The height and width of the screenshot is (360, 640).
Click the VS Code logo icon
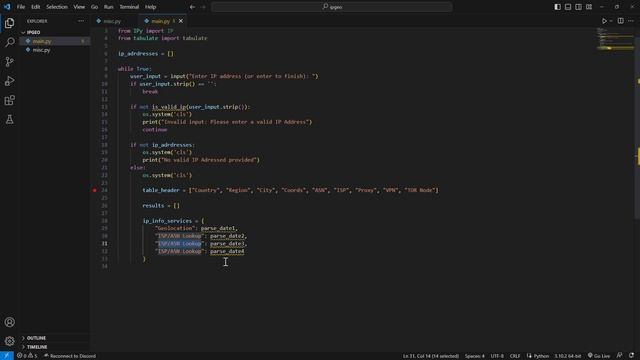coord(7,7)
